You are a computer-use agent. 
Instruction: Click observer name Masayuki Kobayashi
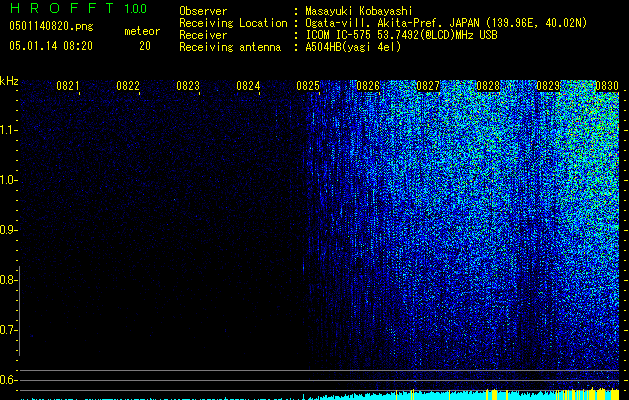pos(359,11)
